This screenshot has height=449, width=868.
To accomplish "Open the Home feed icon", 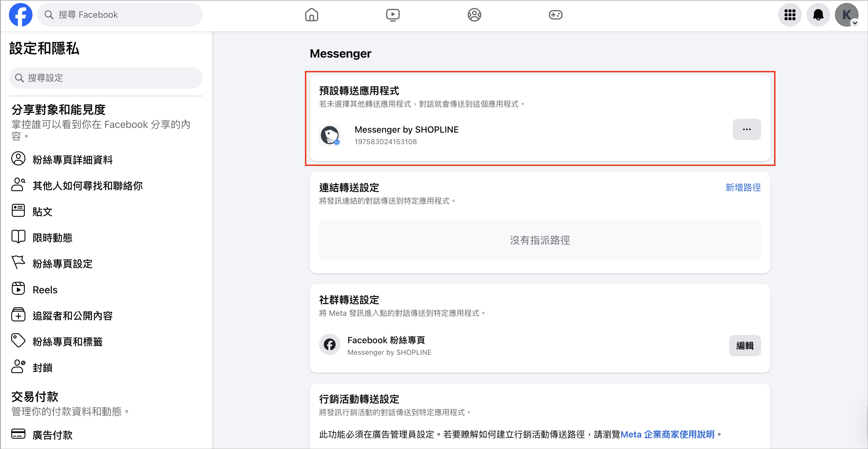I will pos(311,15).
